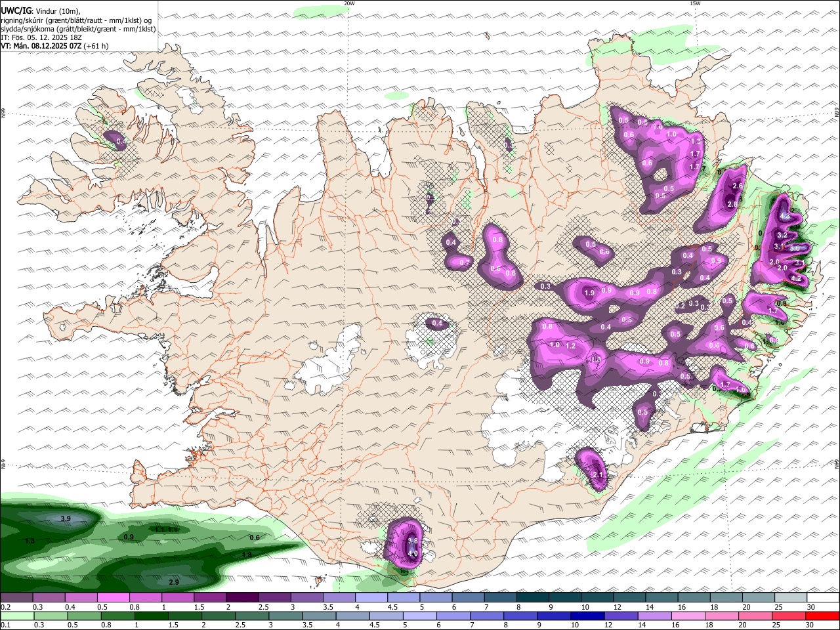Click the '20W' longitude label
Image resolution: width=840 pixels, height=630 pixels.
349,3
